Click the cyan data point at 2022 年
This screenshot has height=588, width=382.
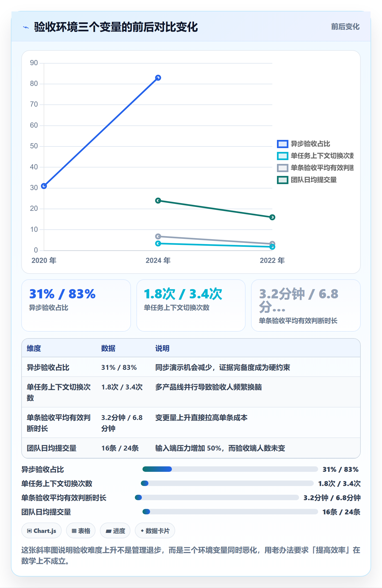[x=272, y=247]
